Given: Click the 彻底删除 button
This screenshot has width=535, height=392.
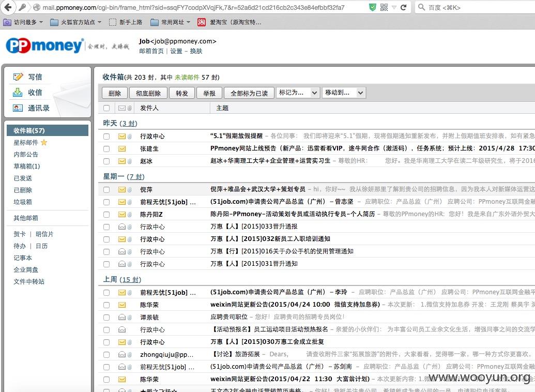Looking at the screenshot, I should [x=148, y=93].
